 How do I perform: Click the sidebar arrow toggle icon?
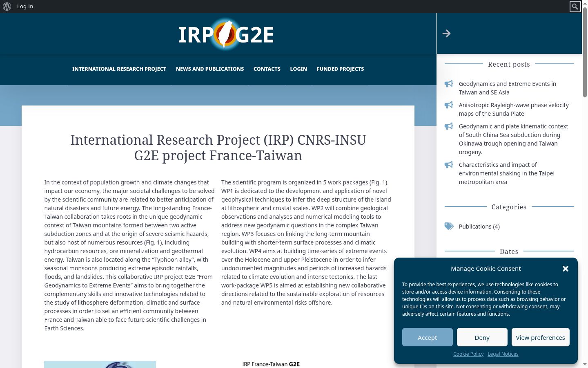click(x=446, y=34)
